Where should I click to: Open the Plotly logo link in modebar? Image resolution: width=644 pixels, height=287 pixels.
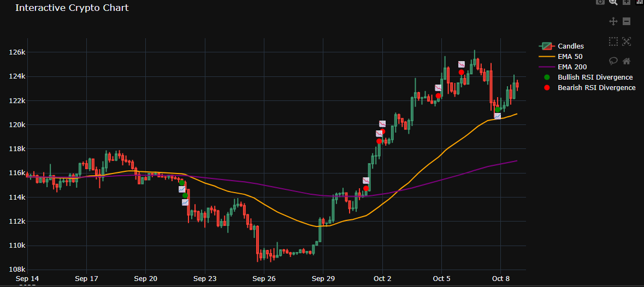[x=640, y=2]
